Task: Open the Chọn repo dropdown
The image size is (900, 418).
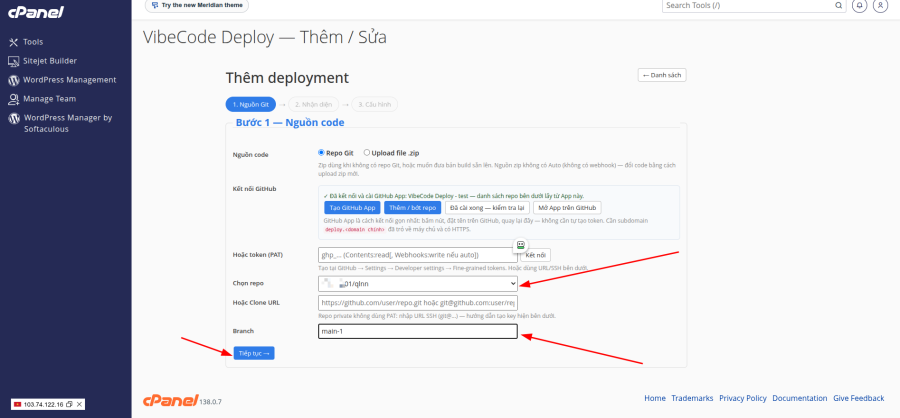Action: point(418,284)
